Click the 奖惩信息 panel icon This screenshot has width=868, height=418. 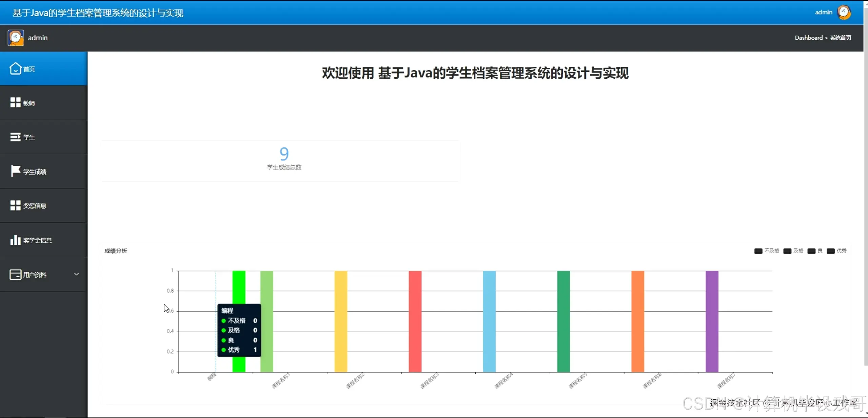tap(16, 205)
